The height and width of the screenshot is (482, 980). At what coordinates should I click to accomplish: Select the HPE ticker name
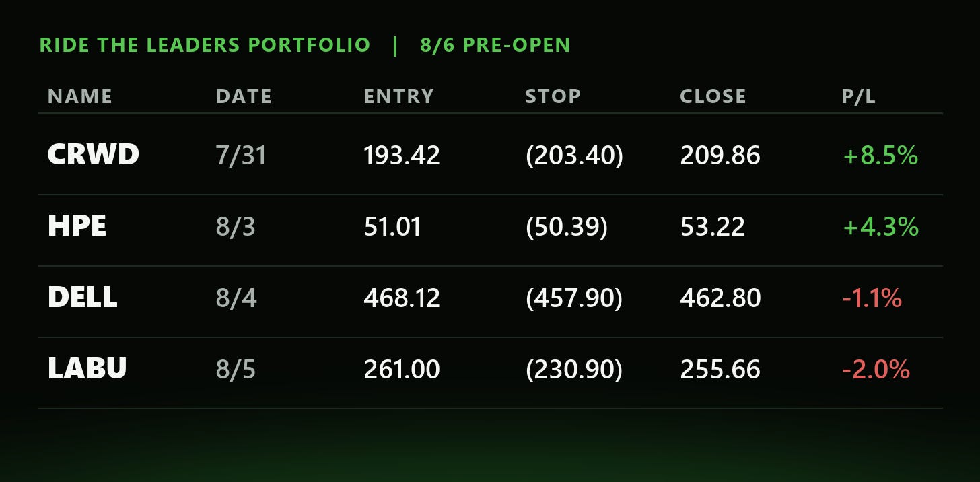(77, 226)
